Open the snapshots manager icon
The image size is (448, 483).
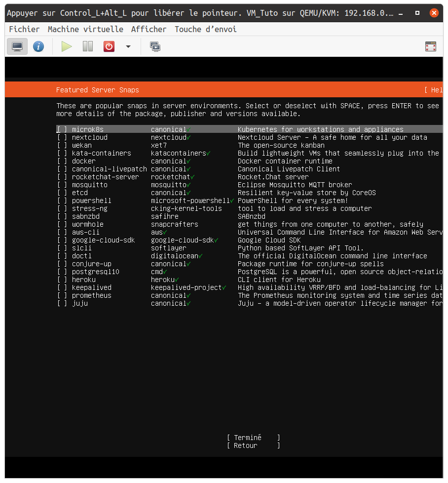coord(155,46)
